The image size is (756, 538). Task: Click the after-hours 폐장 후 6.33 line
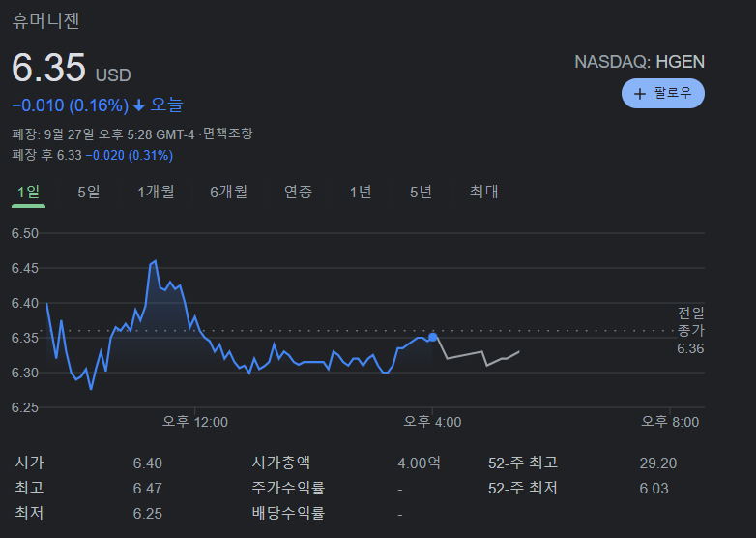92,156
